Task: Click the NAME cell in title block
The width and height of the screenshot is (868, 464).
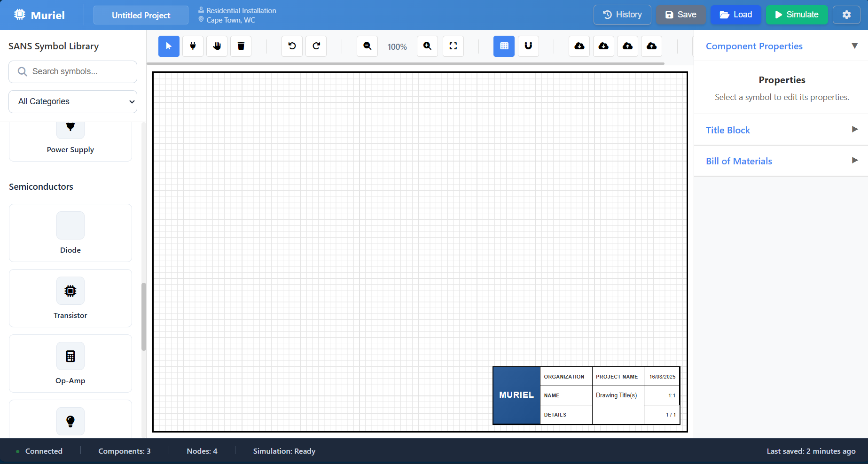Action: pyautogui.click(x=566, y=395)
